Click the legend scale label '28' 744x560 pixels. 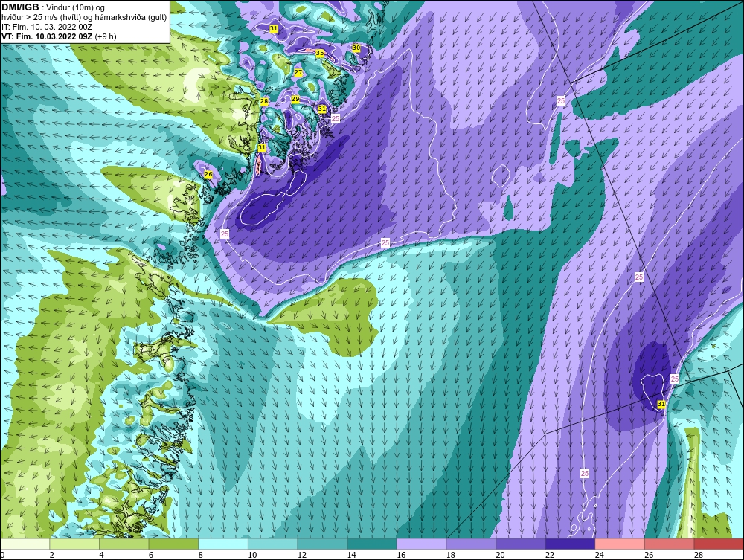coord(699,555)
